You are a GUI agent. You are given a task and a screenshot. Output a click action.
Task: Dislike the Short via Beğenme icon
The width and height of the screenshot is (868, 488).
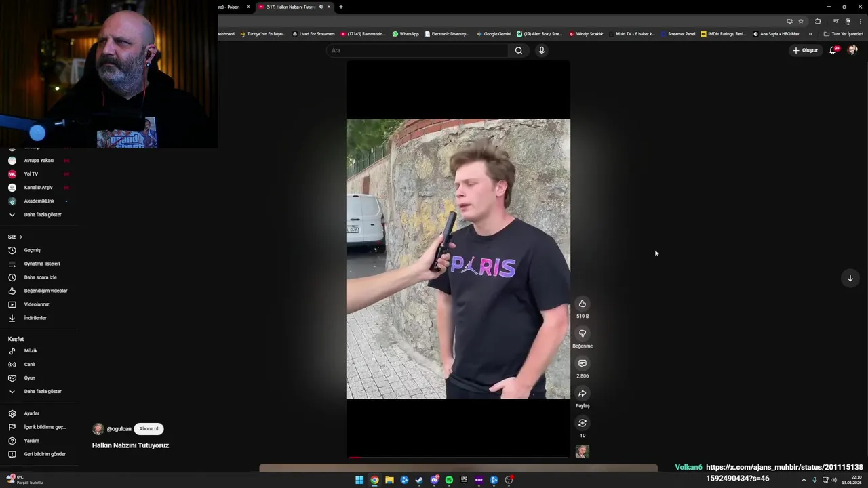click(x=582, y=333)
